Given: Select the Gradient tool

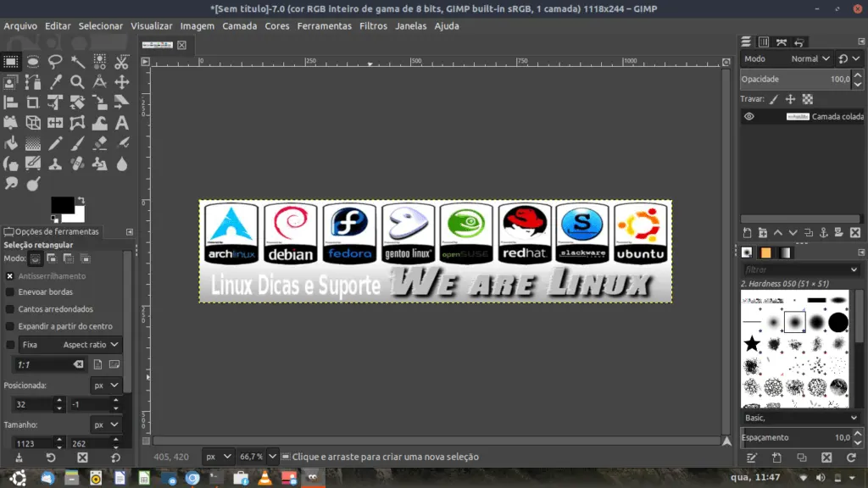Looking at the screenshot, I should (x=33, y=143).
